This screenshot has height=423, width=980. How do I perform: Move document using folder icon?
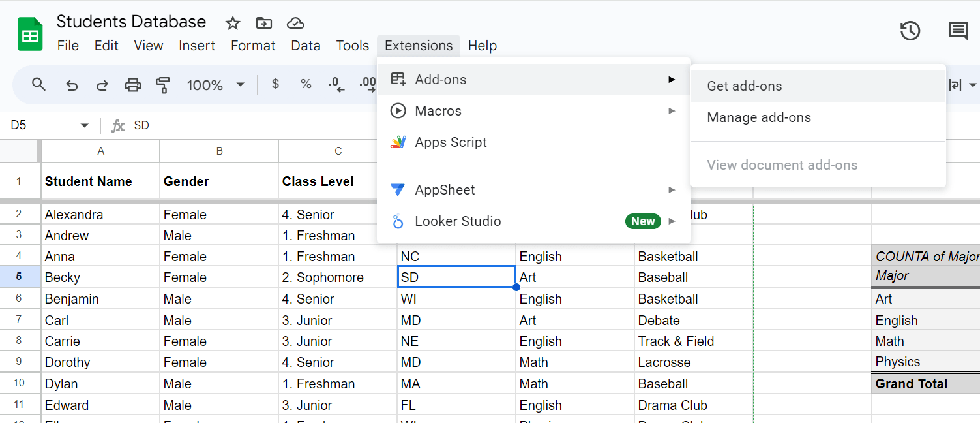264,23
